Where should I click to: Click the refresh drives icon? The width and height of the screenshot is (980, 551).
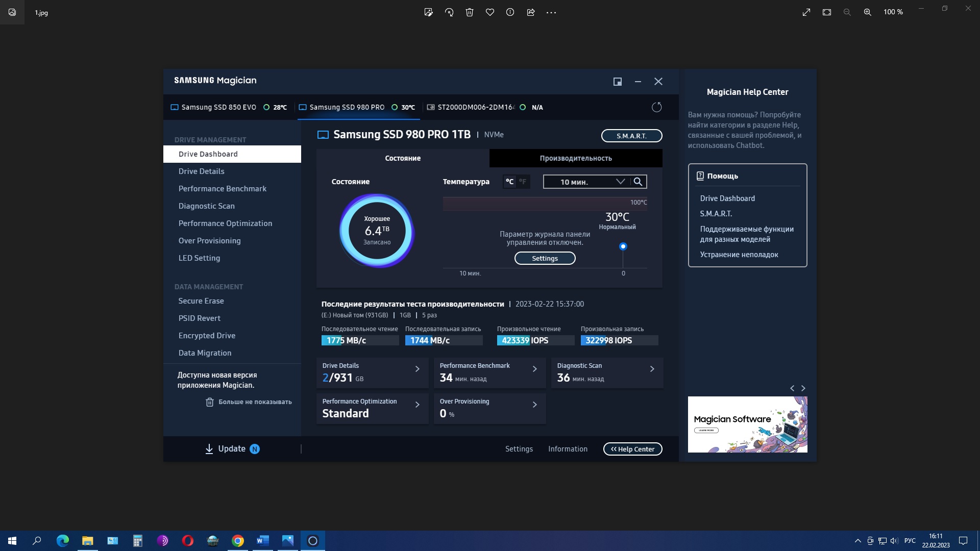click(x=656, y=107)
